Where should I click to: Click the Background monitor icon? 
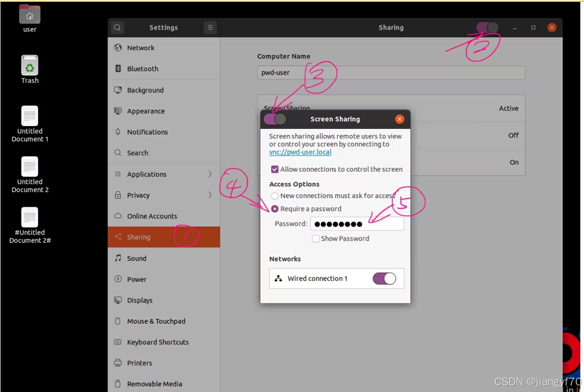(118, 90)
